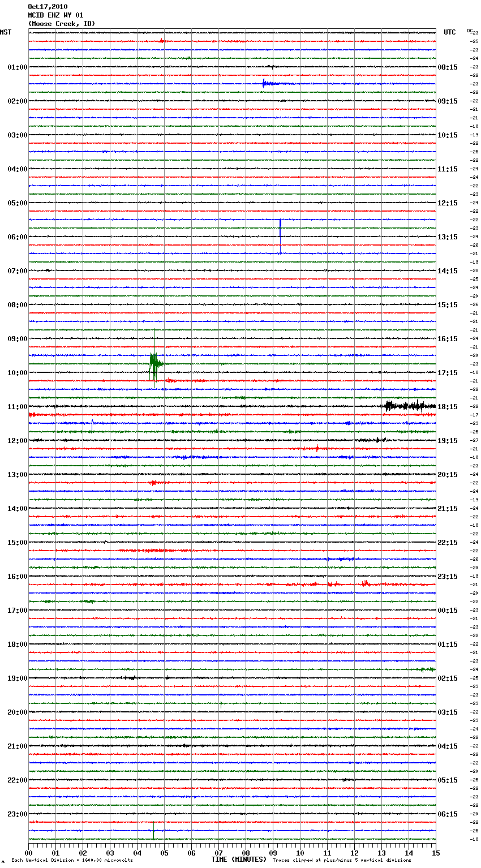
Task: Click minute tick 15 on bottom axis
Action: tap(436, 853)
